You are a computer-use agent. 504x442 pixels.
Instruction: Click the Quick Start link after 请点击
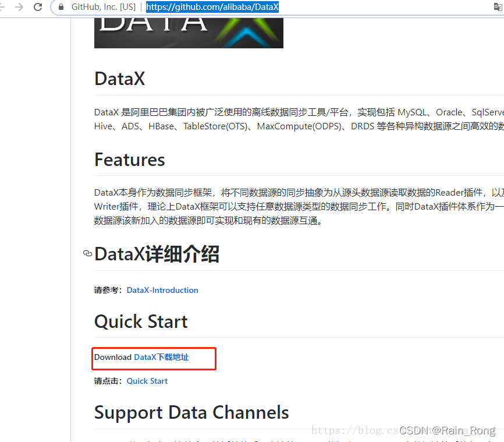click(x=147, y=381)
